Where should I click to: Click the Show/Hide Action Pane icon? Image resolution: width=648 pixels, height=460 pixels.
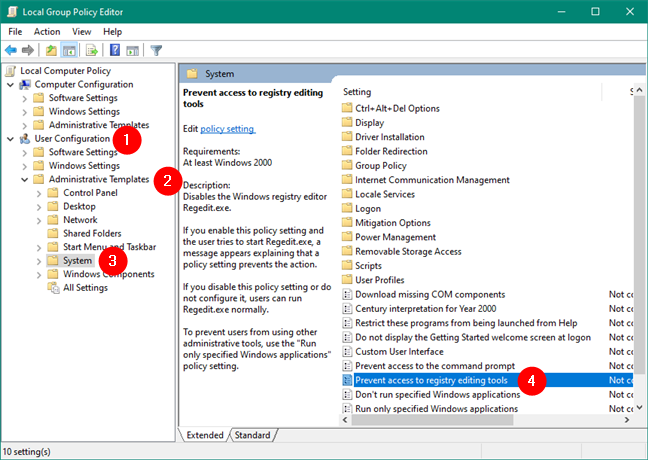tap(134, 50)
